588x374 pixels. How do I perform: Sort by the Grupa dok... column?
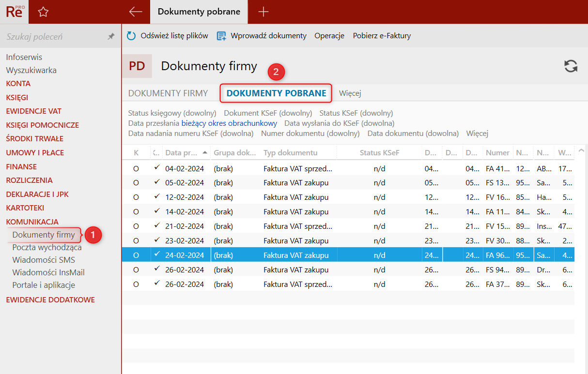235,152
